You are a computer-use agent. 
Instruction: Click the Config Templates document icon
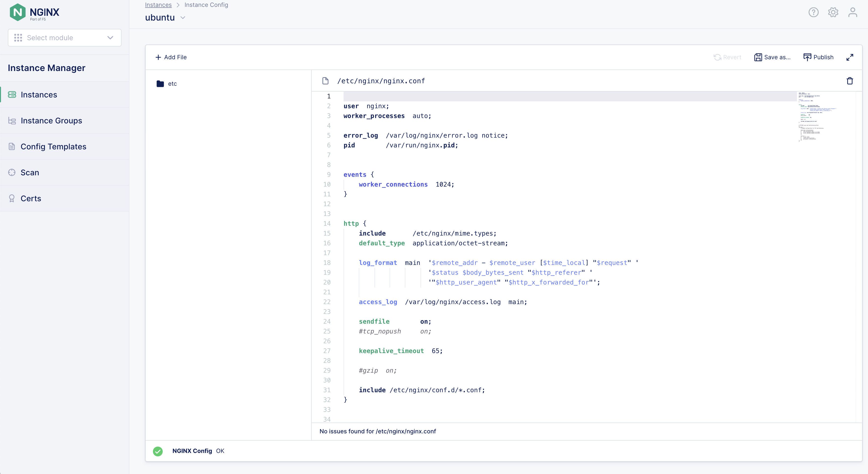tap(12, 146)
